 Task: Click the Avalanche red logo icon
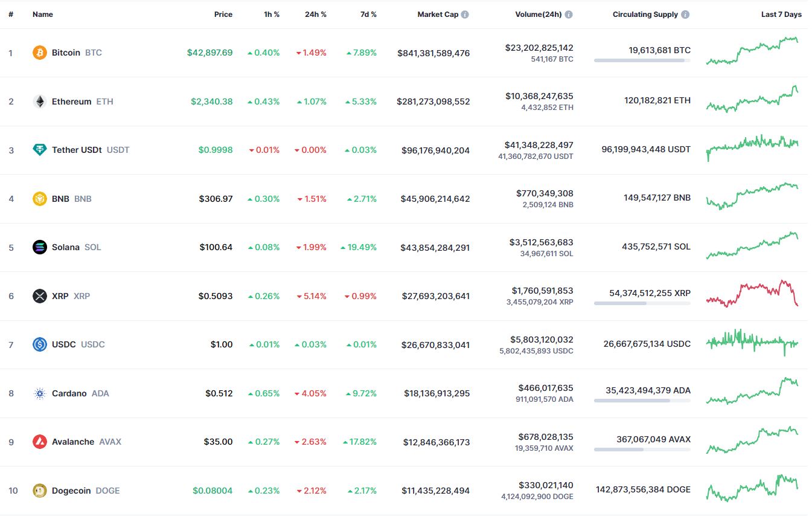tap(39, 442)
